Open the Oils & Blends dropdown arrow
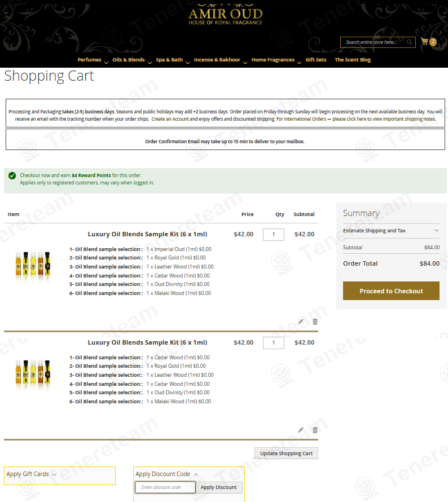Image resolution: width=448 pixels, height=502 pixels. coord(150,63)
